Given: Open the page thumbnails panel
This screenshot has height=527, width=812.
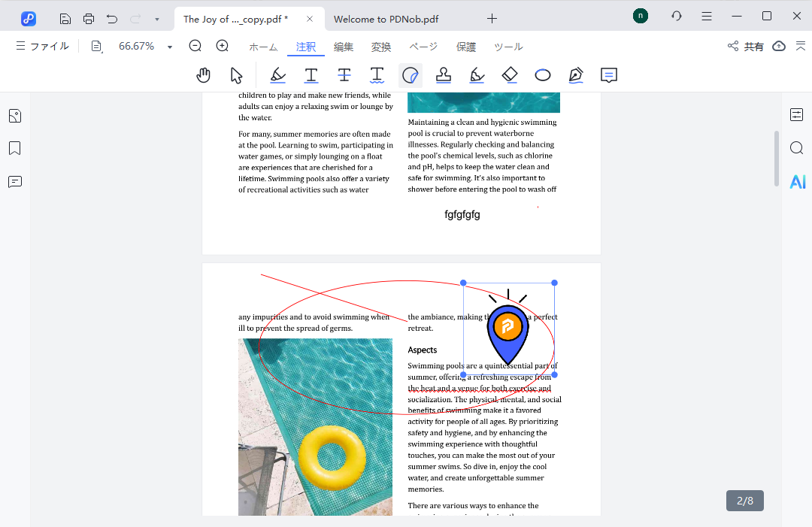Looking at the screenshot, I should coord(15,116).
